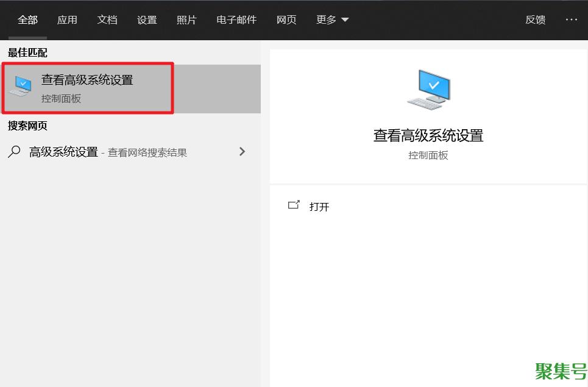Click the 反馈 button

(535, 20)
